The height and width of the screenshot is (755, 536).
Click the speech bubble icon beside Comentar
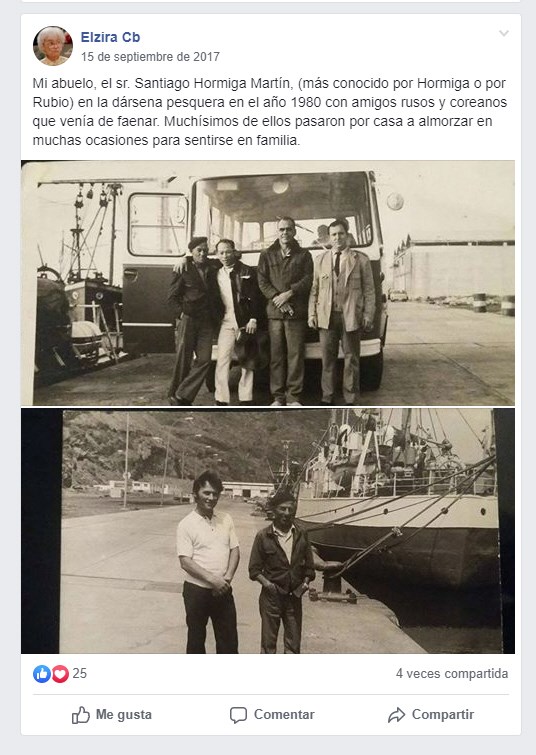pos(238,715)
